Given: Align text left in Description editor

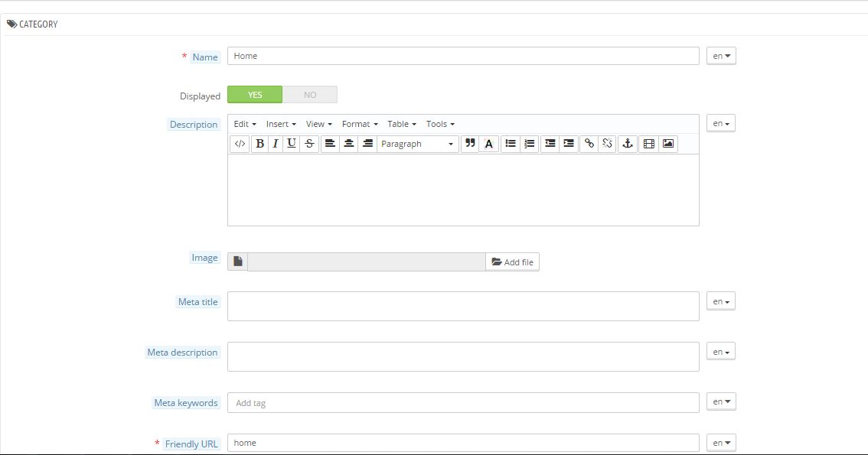Looking at the screenshot, I should coord(330,144).
